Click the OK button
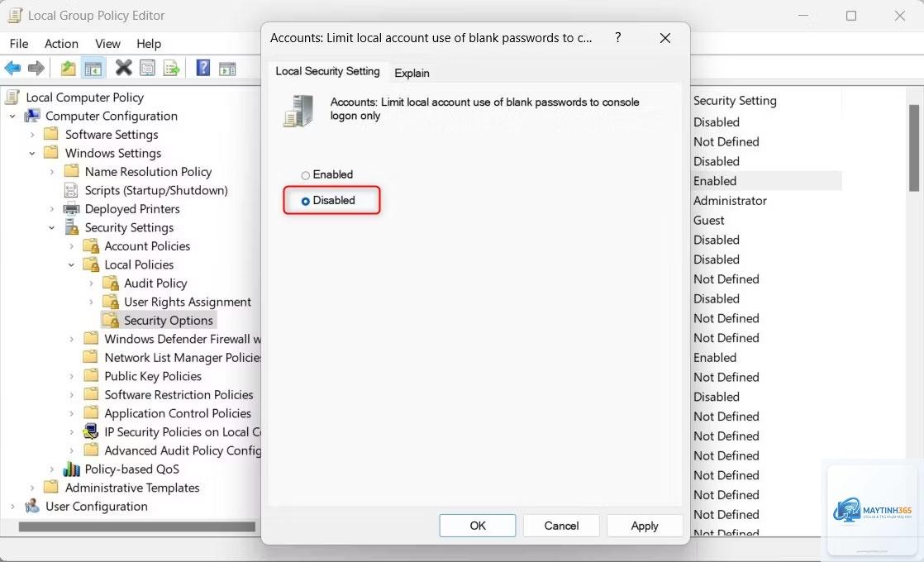The image size is (924, 562). [x=478, y=526]
